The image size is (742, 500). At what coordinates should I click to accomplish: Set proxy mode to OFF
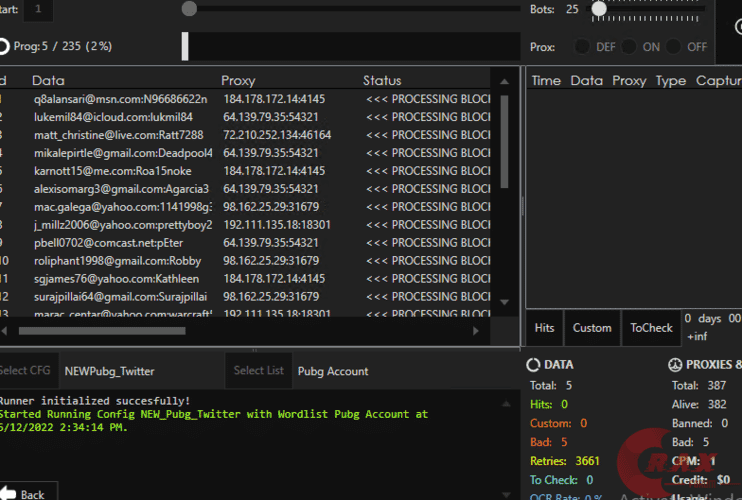pyautogui.click(x=674, y=47)
